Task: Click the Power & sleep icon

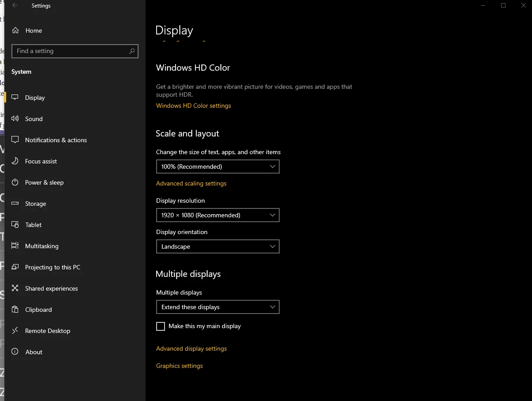Action: click(x=15, y=182)
